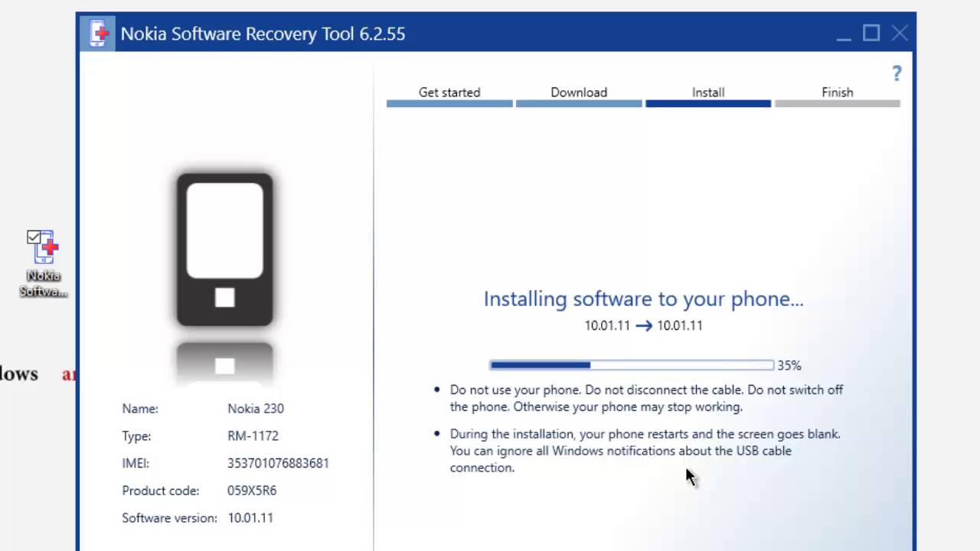The width and height of the screenshot is (980, 551).
Task: Click the Nokia Software Recovery Tool title bar icon
Action: [x=97, y=34]
